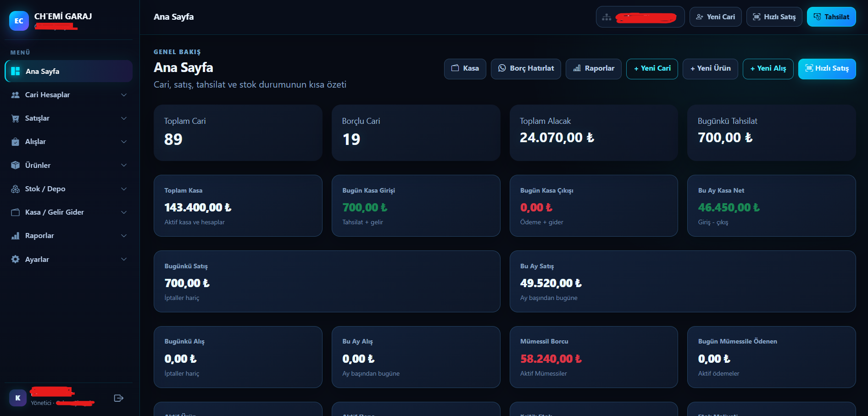868x416 pixels.
Task: Click the logout icon in the sidebar footer
Action: [x=118, y=398]
